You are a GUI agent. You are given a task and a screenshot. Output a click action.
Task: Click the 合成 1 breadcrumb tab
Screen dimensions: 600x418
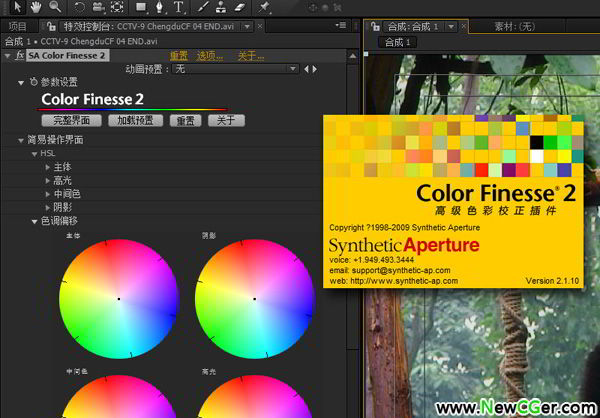point(397,42)
